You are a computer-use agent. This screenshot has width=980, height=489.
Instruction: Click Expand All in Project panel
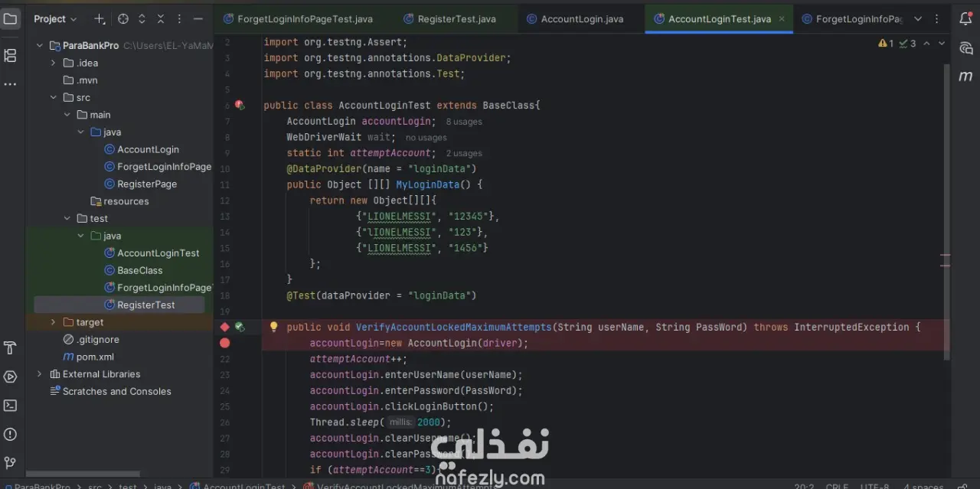pyautogui.click(x=142, y=18)
